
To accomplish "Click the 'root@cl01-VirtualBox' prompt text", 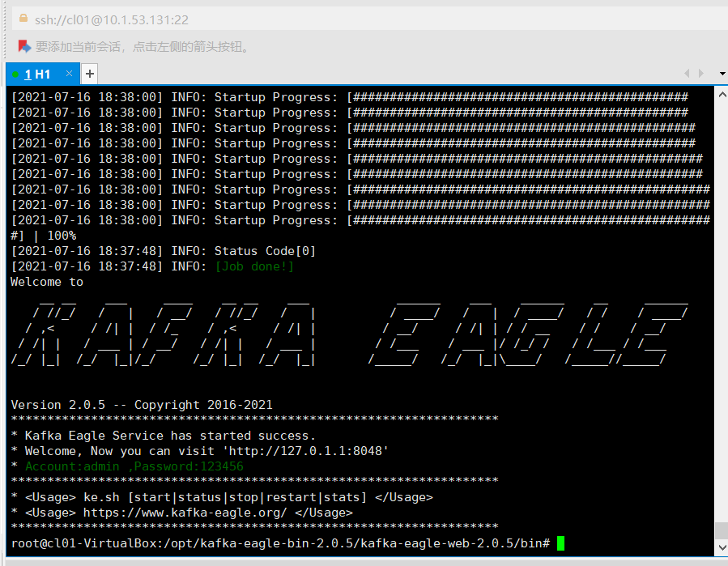I will pyautogui.click(x=84, y=543).
